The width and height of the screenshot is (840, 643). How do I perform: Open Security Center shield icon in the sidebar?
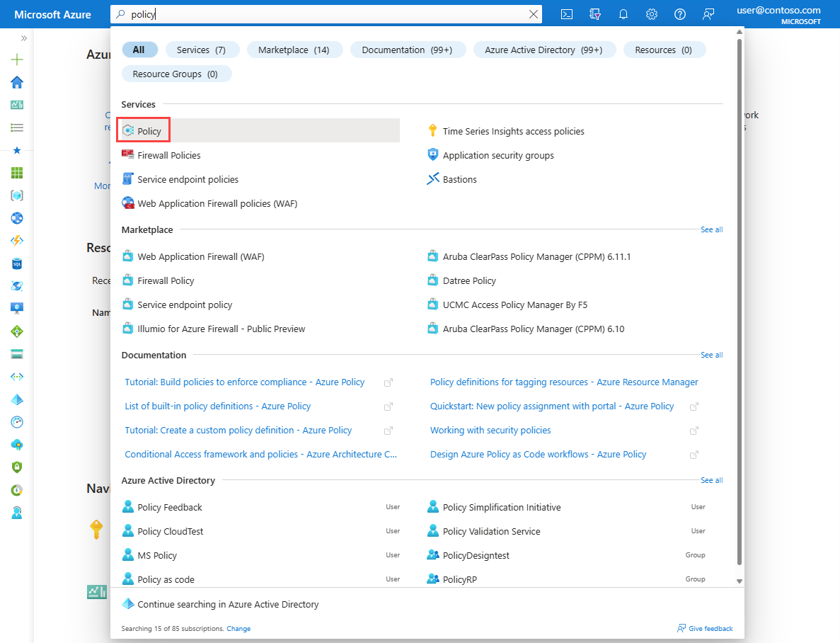[17, 467]
